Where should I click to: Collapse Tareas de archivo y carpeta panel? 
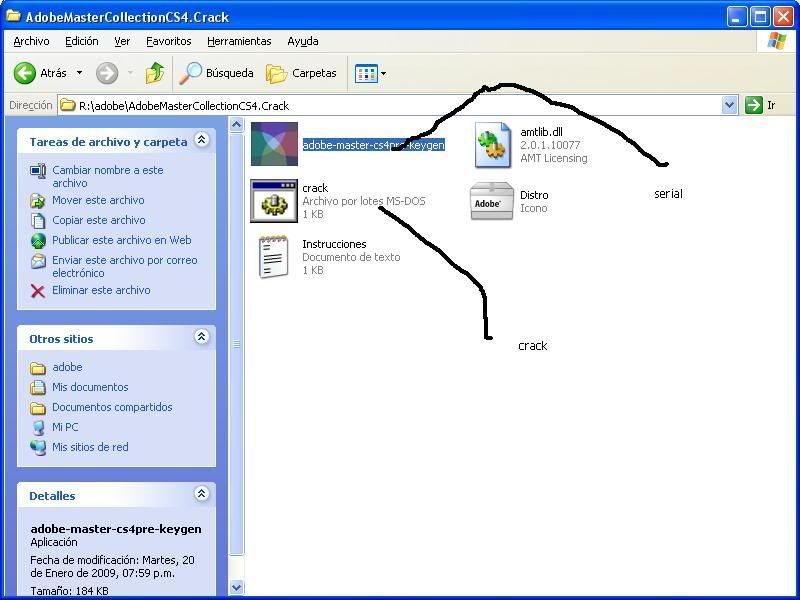(x=202, y=140)
